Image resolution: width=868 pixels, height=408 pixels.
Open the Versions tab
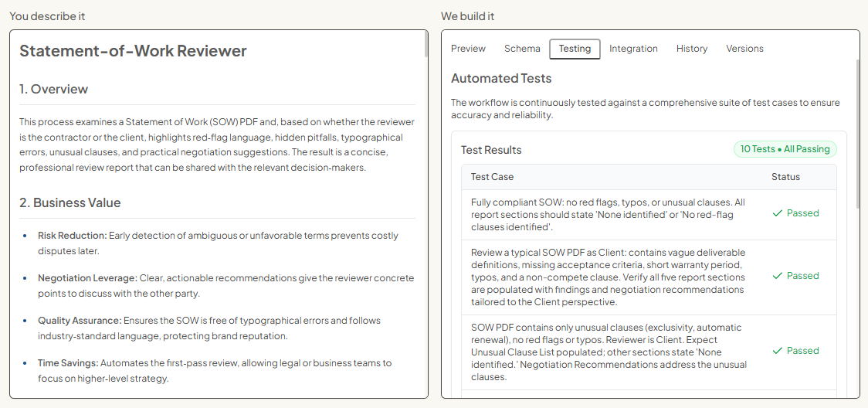(x=744, y=49)
